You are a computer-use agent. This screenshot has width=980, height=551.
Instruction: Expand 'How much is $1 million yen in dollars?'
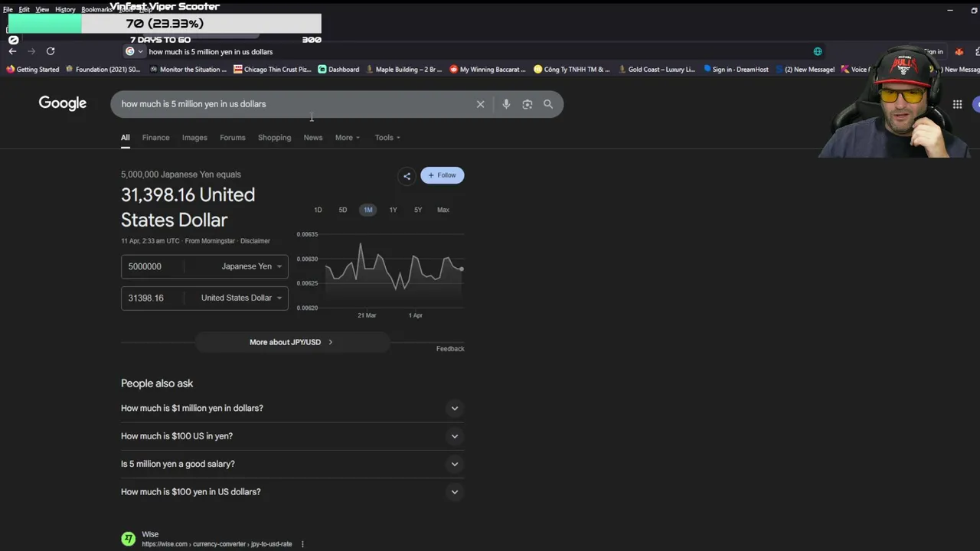(292, 408)
